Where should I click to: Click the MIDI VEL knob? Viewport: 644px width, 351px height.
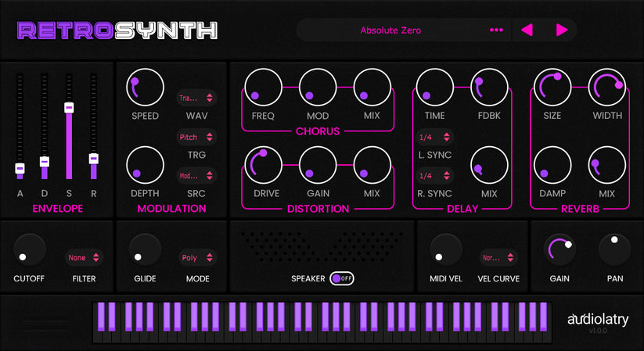tap(445, 249)
